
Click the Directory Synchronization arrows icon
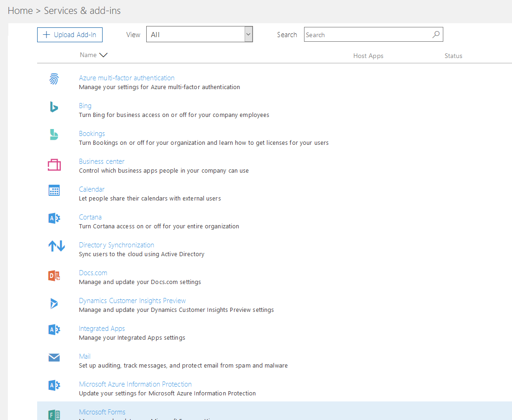(57, 246)
